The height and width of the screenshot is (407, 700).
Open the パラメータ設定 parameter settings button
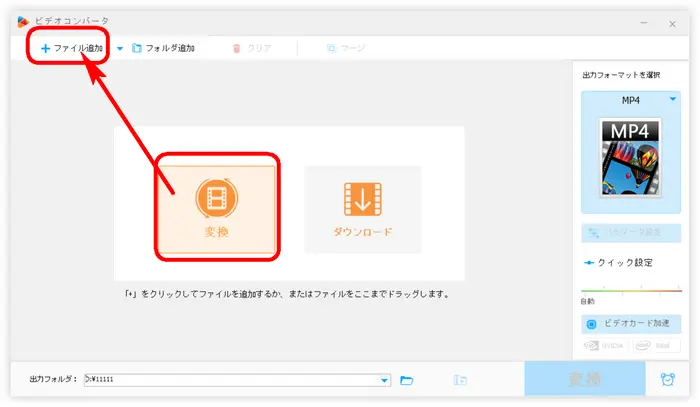point(630,231)
